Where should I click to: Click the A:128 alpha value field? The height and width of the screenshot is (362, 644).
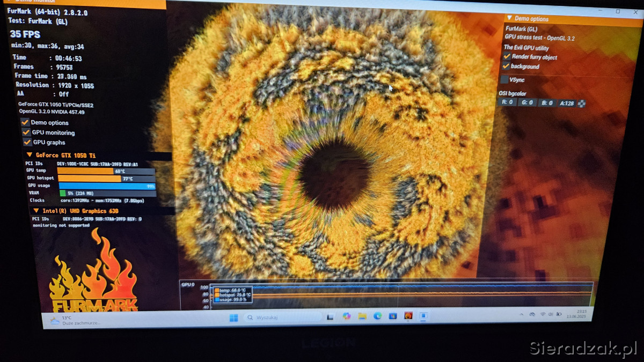[x=567, y=103]
